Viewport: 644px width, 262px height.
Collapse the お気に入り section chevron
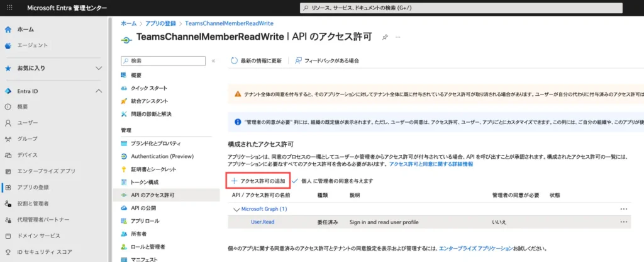point(99,68)
